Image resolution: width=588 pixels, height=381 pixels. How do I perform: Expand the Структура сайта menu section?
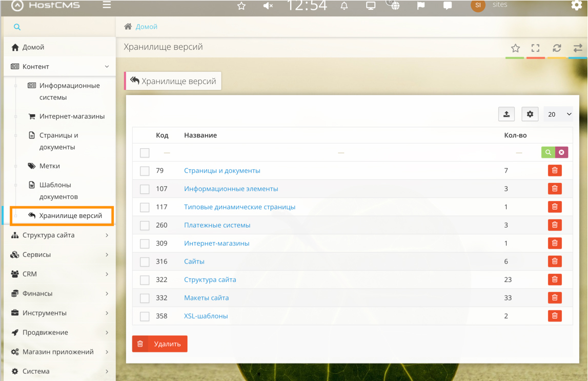[60, 235]
